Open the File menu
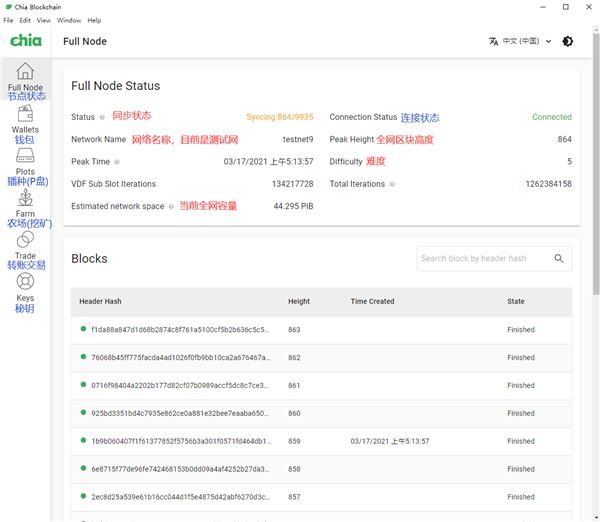Viewport: 600px width, 522px height. 8,20
